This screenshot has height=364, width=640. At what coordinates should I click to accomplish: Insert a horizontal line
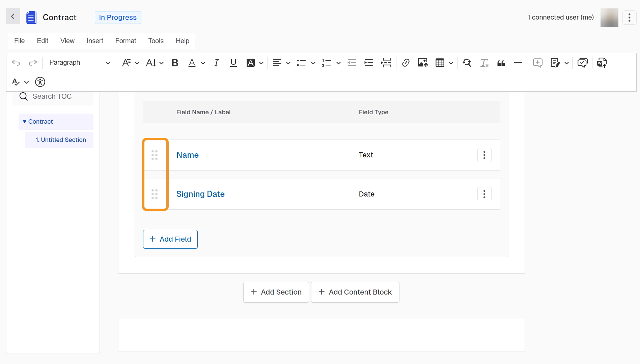click(518, 63)
